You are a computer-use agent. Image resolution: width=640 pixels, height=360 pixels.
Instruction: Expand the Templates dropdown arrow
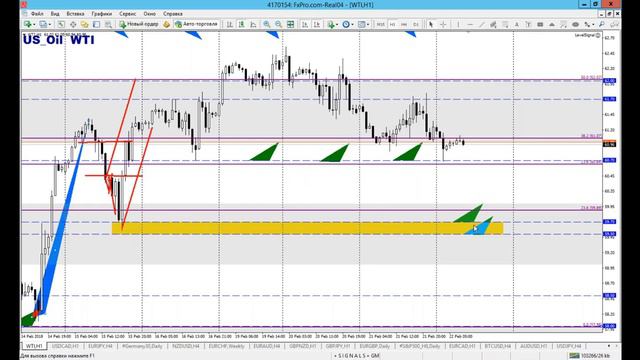(x=368, y=24)
